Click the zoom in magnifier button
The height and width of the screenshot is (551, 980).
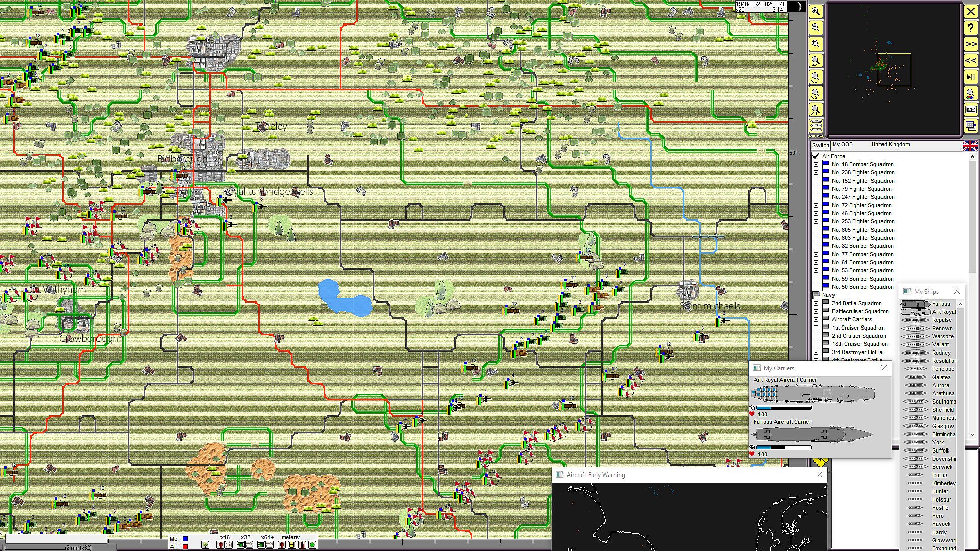[816, 11]
